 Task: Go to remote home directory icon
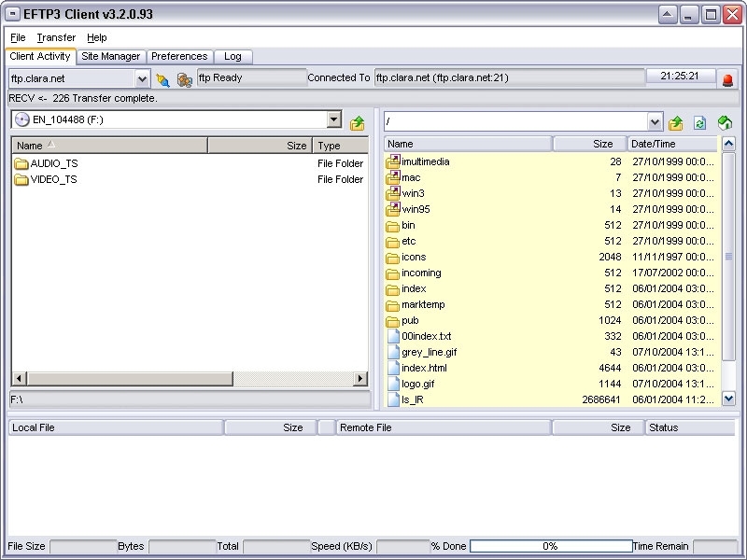725,123
